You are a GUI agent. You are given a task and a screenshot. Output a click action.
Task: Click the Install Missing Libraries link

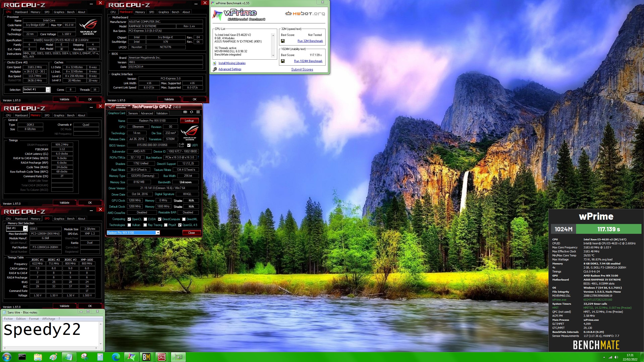(232, 63)
